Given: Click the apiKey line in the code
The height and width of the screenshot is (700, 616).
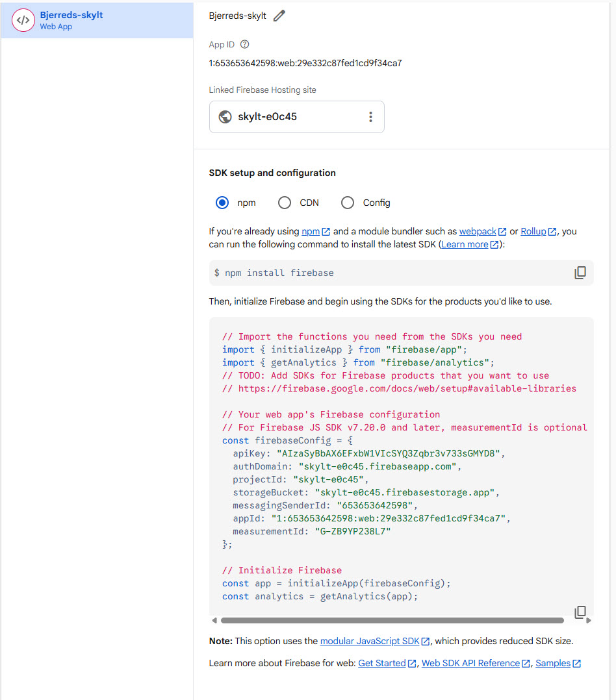Looking at the screenshot, I should (x=368, y=453).
